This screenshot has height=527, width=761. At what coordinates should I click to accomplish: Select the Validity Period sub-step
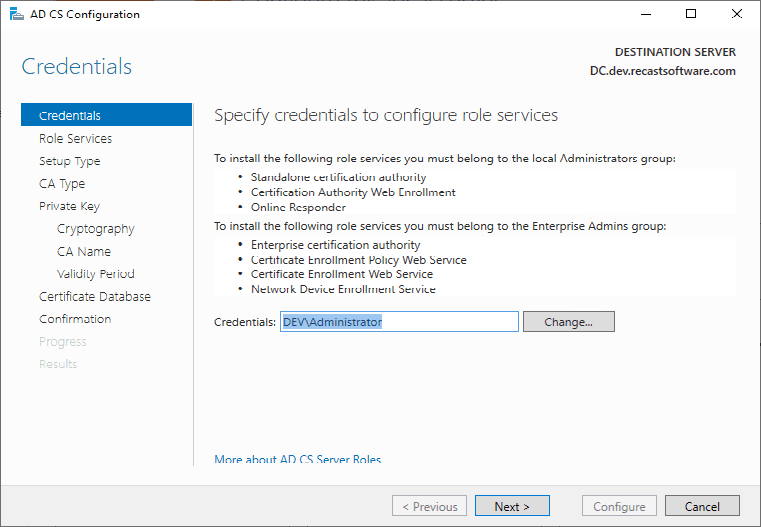coord(95,274)
